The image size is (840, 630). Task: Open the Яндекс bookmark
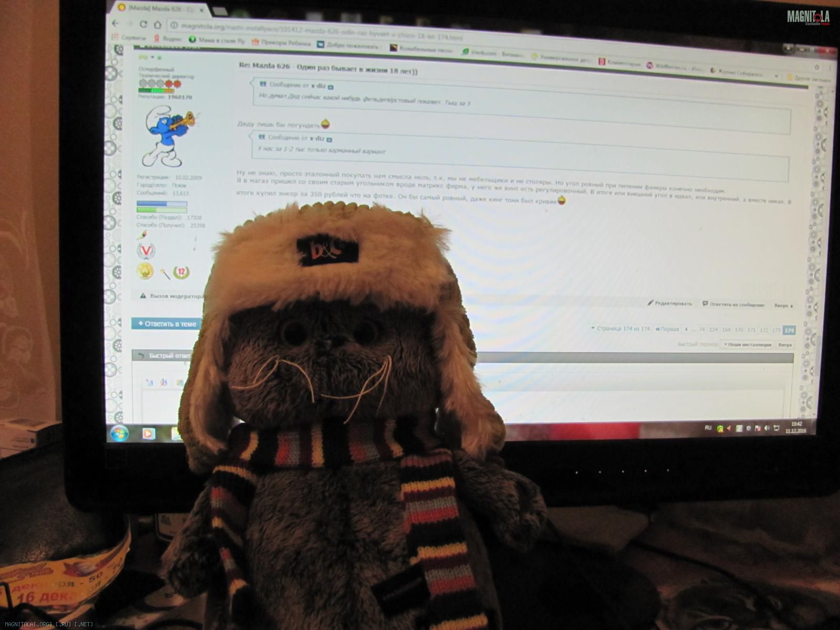click(x=167, y=39)
